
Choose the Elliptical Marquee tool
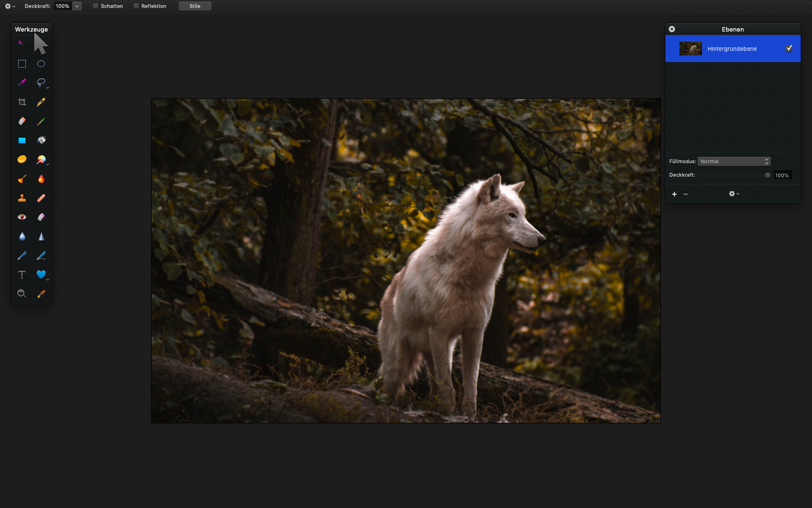[41, 64]
